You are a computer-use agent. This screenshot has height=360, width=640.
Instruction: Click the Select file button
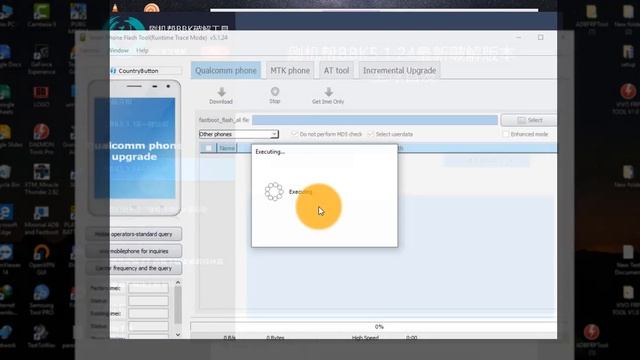[x=529, y=120]
